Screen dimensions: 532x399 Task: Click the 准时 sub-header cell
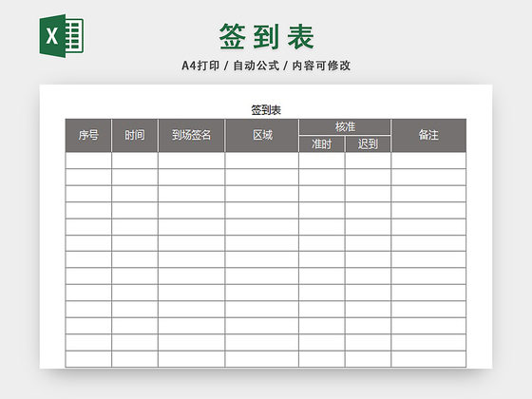click(x=322, y=144)
